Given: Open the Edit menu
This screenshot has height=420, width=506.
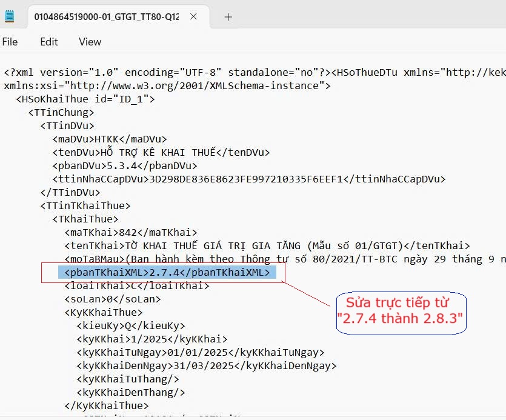Looking at the screenshot, I should point(48,42).
